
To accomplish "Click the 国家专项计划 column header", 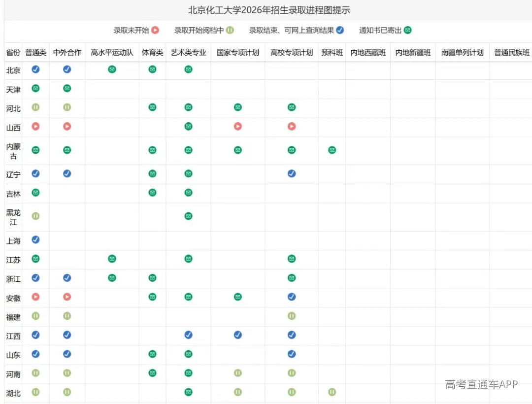I will (238, 53).
